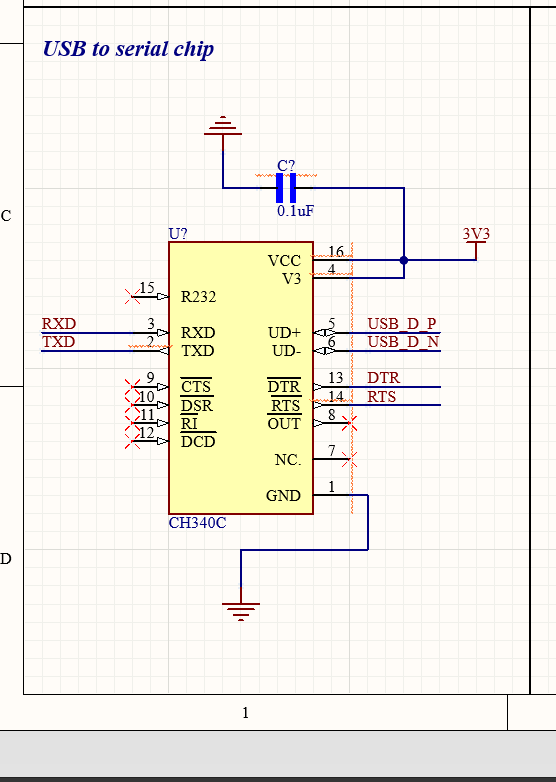Select the no-connect marker on pin 12
Image resolution: width=556 pixels, height=782 pixels.
132,441
